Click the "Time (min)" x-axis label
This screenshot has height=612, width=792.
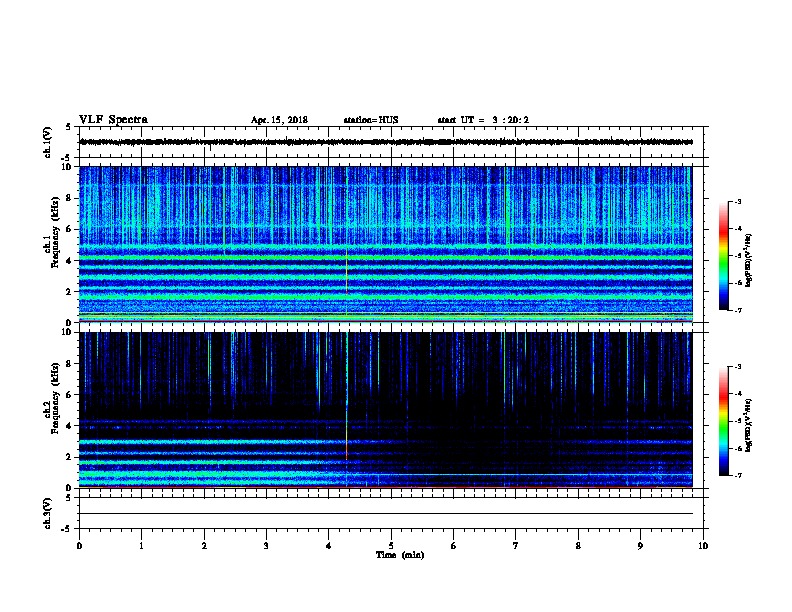pyautogui.click(x=400, y=555)
